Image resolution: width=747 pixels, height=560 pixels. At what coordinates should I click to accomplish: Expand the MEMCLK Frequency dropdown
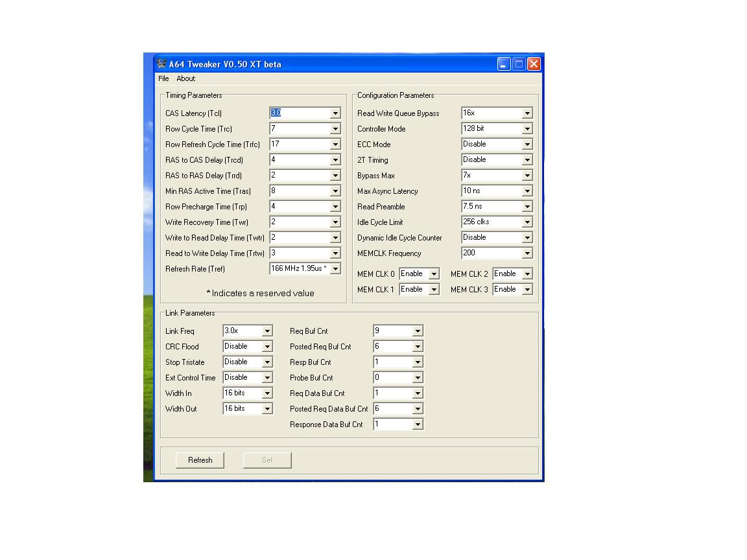[527, 253]
